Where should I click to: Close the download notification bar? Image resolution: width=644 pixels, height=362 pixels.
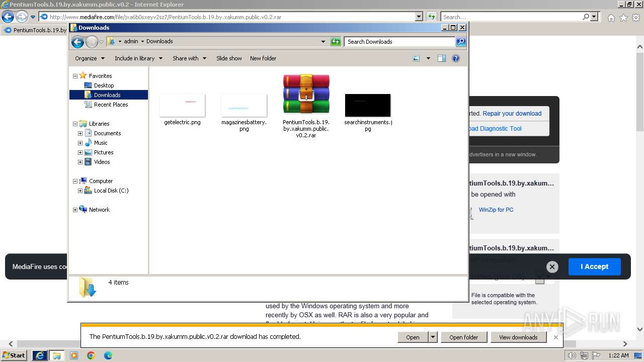pyautogui.click(x=555, y=337)
